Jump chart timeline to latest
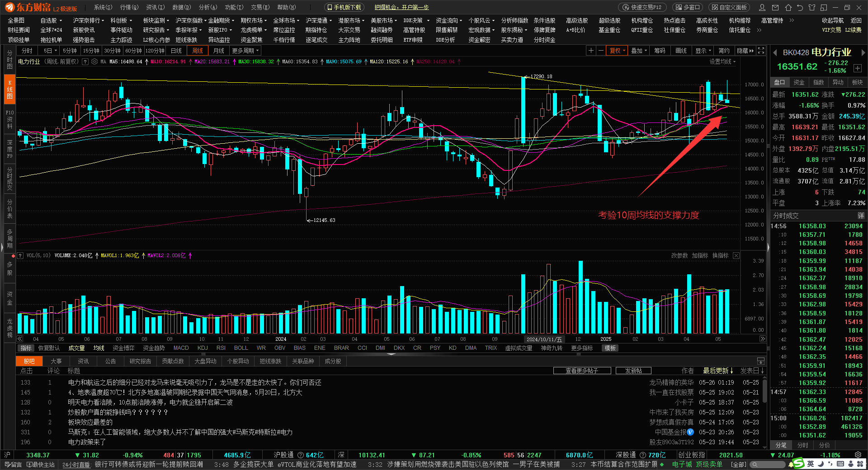Screen dimensions: 868x470 (763, 339)
